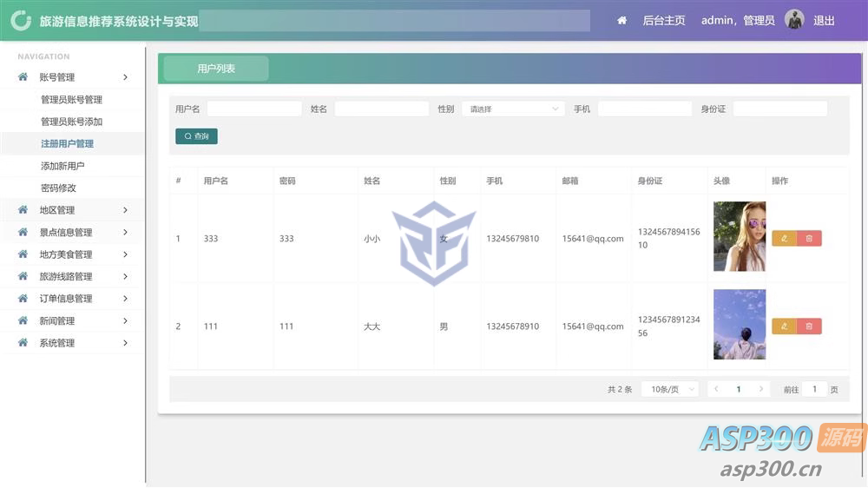
Task: Open 管理员账号添加 submenu item
Action: tap(71, 122)
